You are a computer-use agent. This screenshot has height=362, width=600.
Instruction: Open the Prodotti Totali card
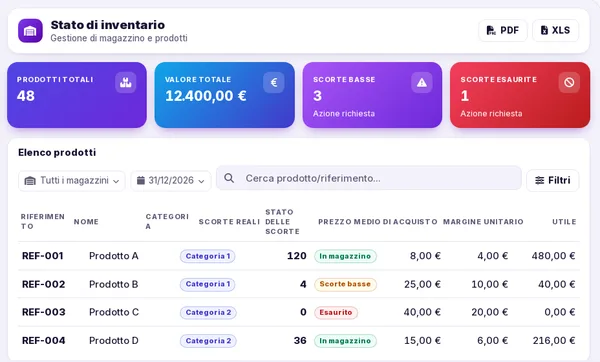click(77, 95)
